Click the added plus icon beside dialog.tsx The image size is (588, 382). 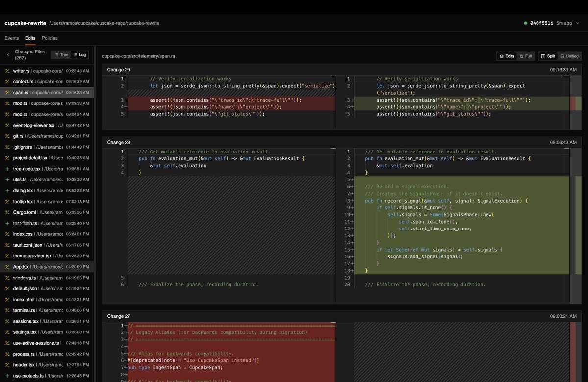coord(7,190)
